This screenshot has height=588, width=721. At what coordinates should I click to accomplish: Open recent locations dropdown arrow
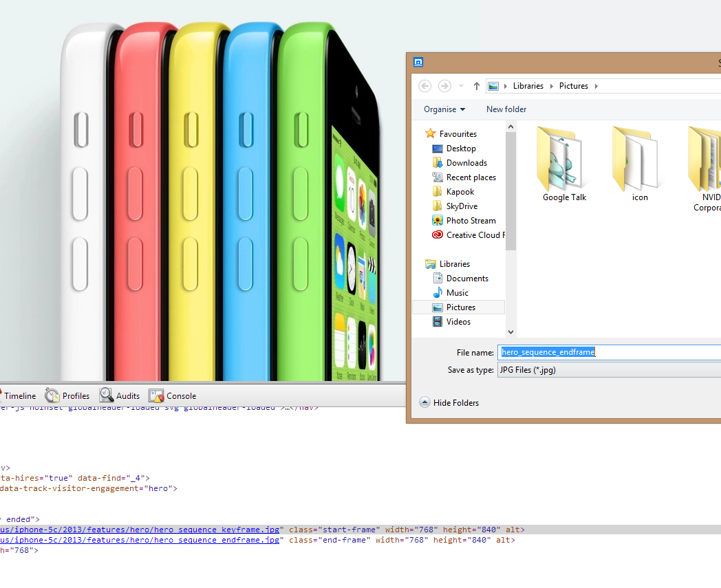pyautogui.click(x=461, y=86)
